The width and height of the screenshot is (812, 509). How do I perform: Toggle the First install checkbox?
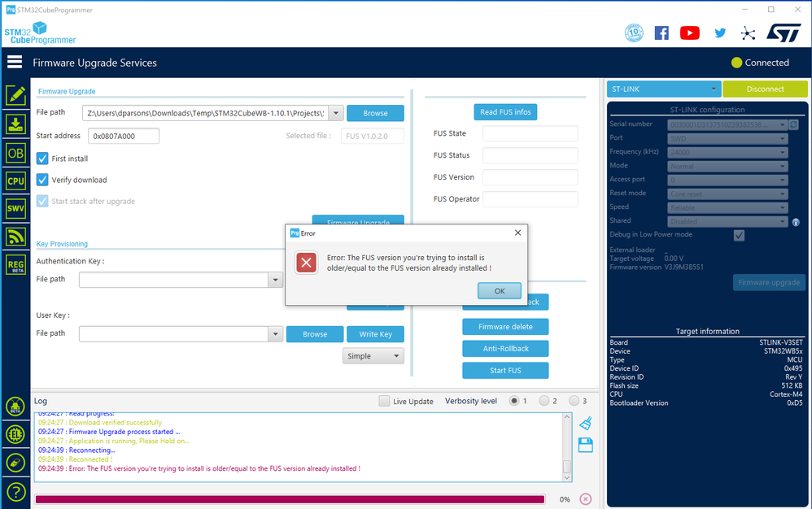[x=42, y=159]
